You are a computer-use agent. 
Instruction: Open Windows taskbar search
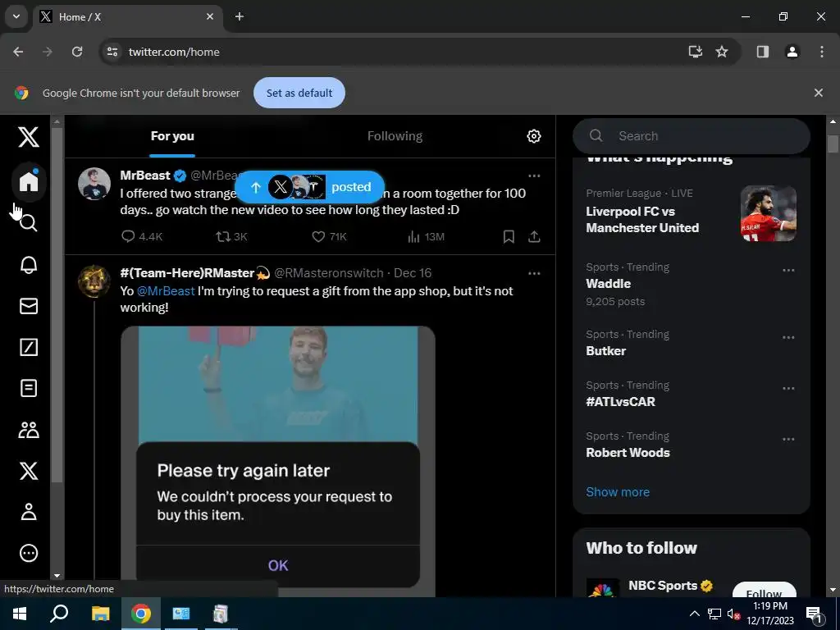59,614
